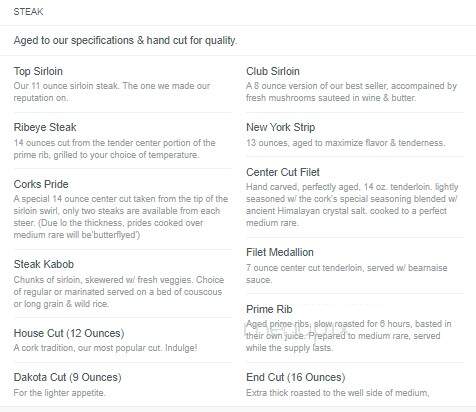Screen dimensions: 476x412
Task: Click the Prime Rib slow roasted description
Action: click(349, 336)
